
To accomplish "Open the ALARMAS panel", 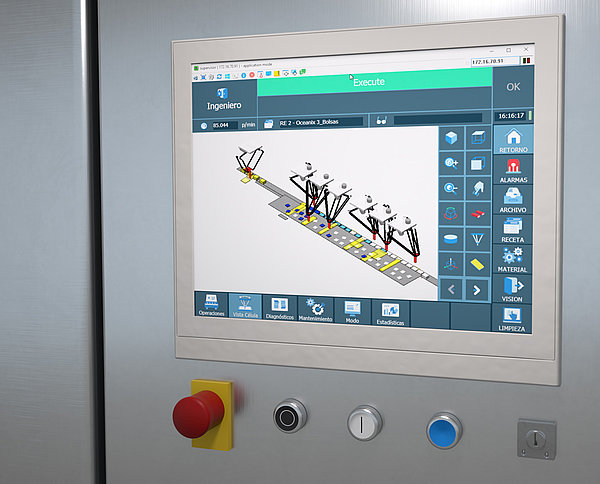I will (x=513, y=169).
